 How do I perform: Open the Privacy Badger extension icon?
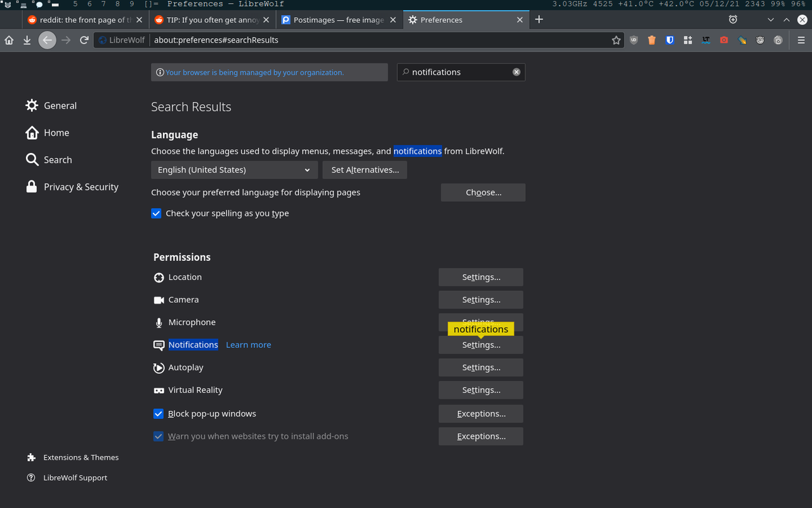[760, 40]
